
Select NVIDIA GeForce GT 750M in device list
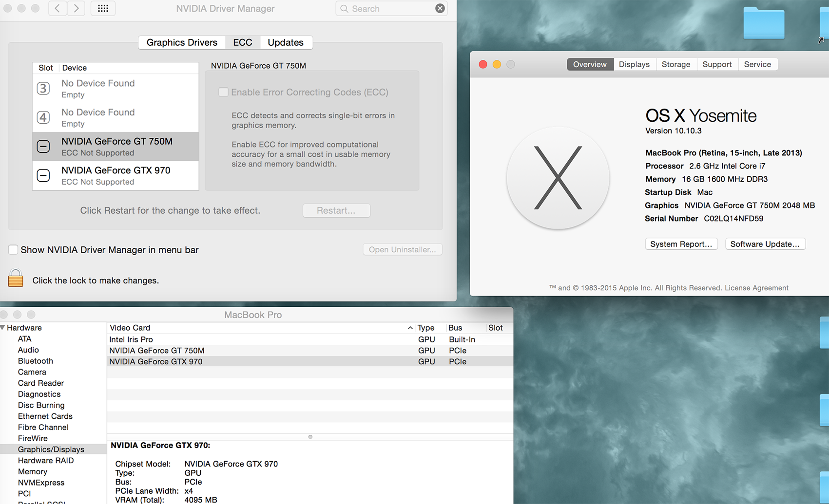(116, 147)
